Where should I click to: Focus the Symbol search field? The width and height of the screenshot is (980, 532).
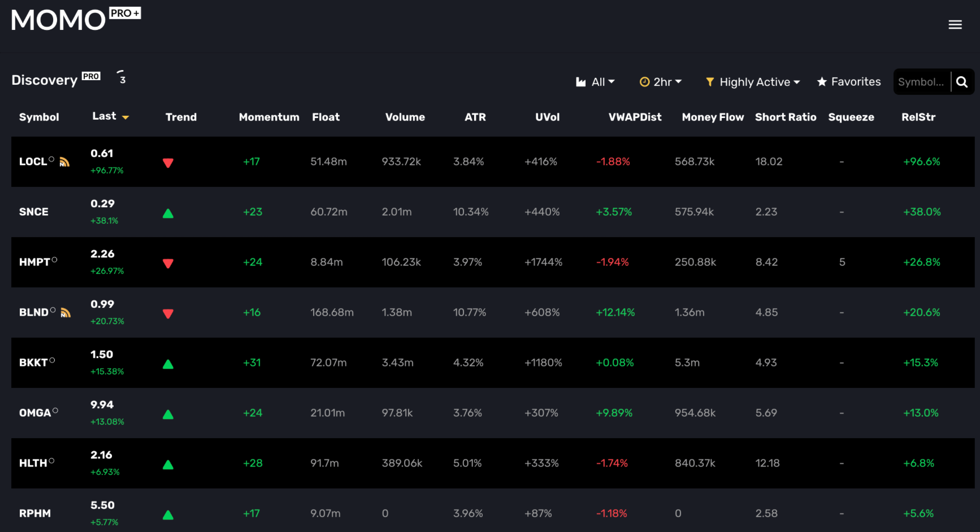(x=922, y=82)
